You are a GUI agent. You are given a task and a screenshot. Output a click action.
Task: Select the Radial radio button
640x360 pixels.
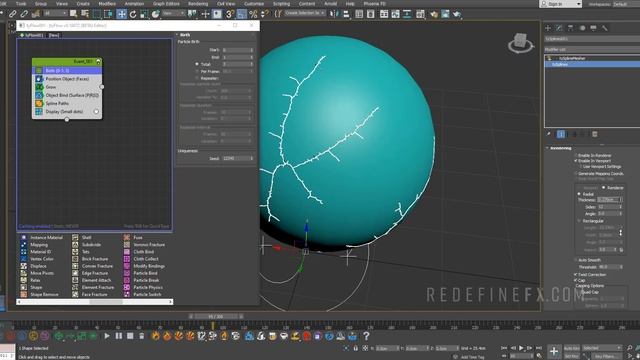click(579, 194)
